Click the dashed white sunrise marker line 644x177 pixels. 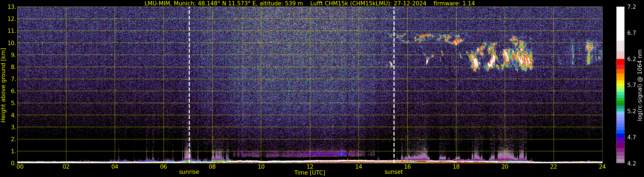pyautogui.click(x=189, y=85)
